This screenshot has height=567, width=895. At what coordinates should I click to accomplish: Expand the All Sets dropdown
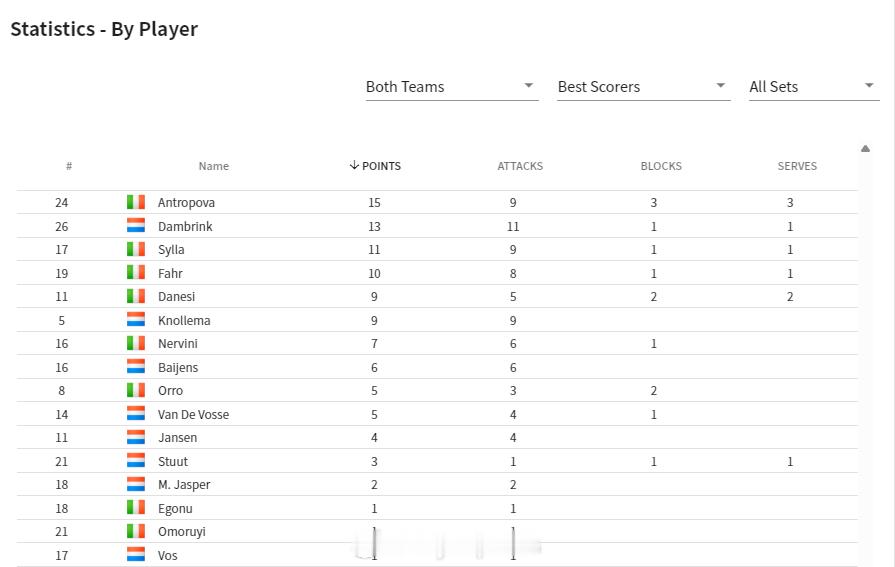point(814,87)
